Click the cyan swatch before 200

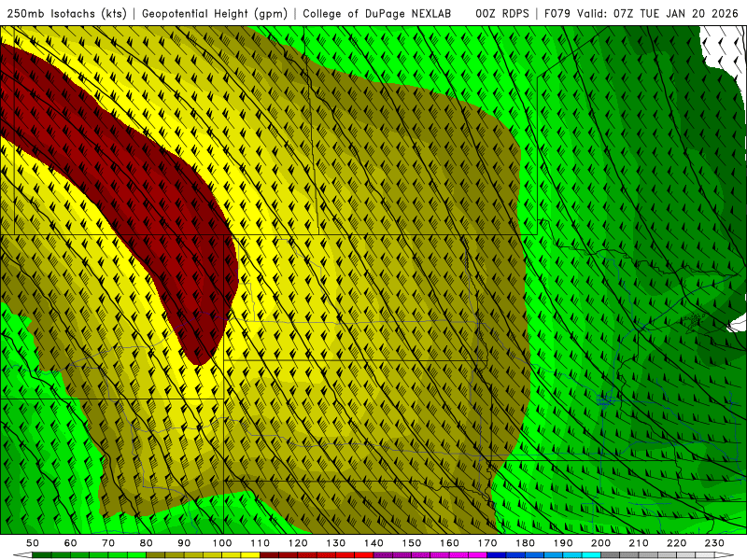click(x=591, y=555)
